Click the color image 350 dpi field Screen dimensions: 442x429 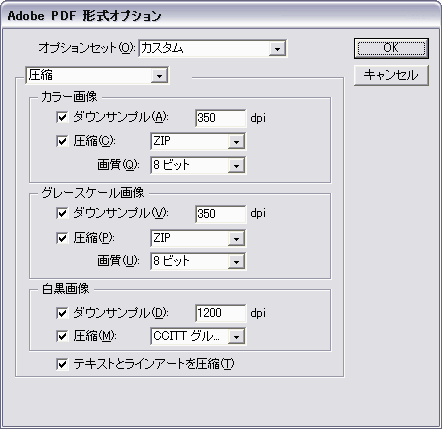[x=220, y=118]
